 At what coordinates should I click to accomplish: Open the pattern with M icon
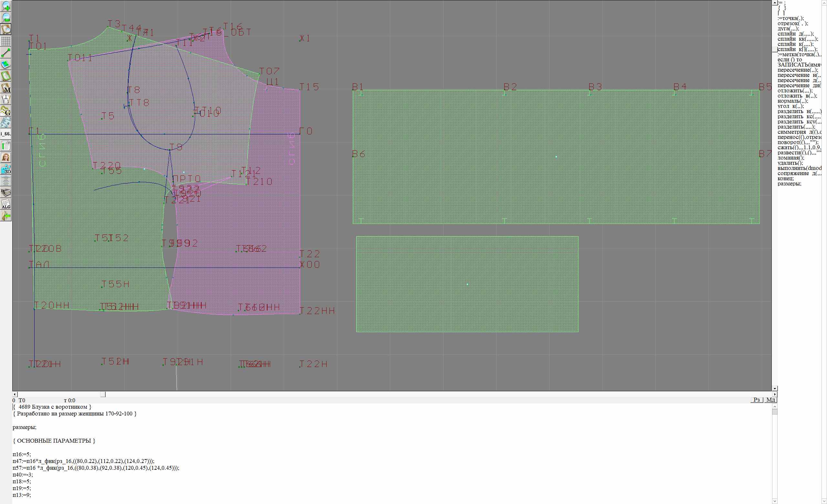point(6,88)
